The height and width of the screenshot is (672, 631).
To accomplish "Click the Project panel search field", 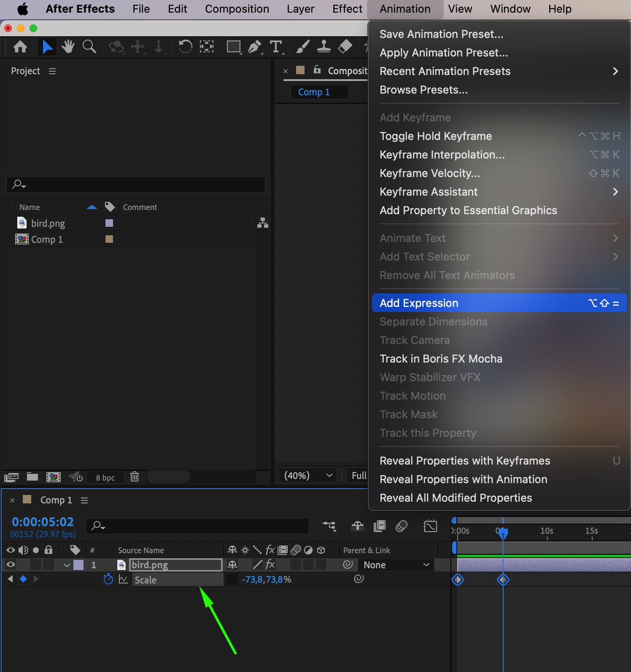I will [136, 184].
